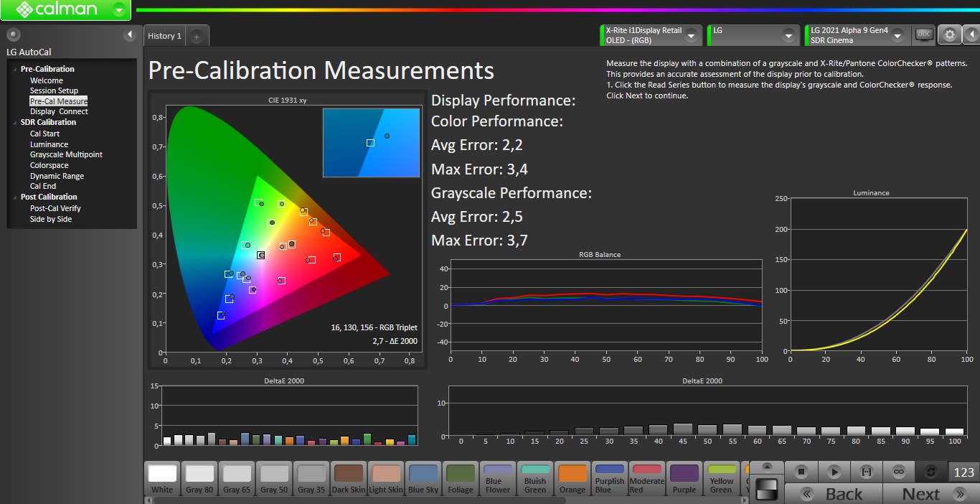980x504 pixels.
Task: Add a new history tab
Action: pyautogui.click(x=197, y=36)
